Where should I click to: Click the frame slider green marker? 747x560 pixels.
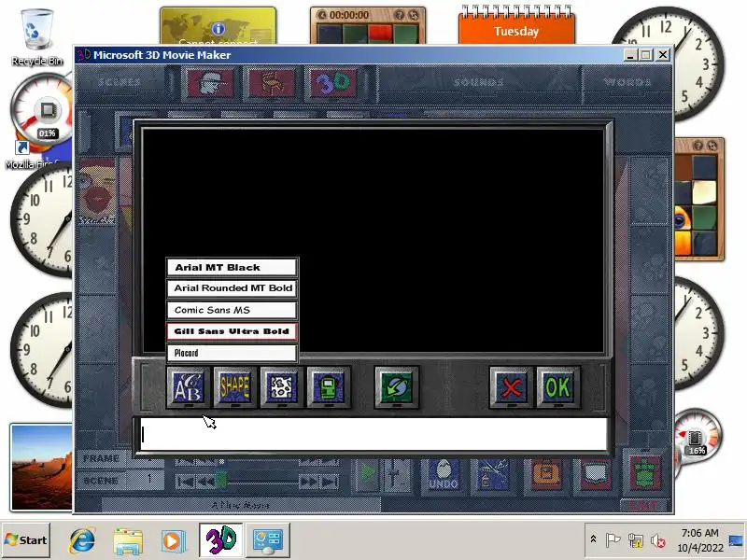(220, 481)
